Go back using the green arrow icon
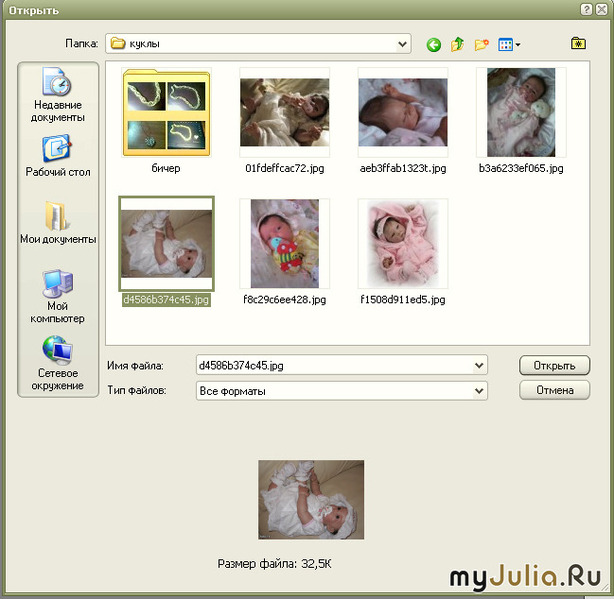This screenshot has height=599, width=614. pos(433,45)
